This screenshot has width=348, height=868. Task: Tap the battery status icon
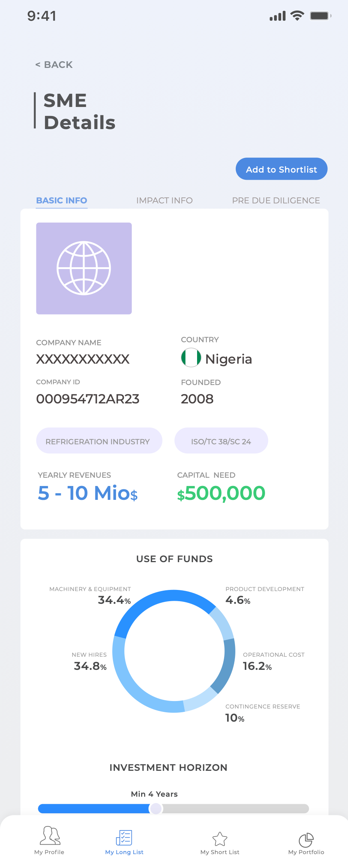pos(320,16)
